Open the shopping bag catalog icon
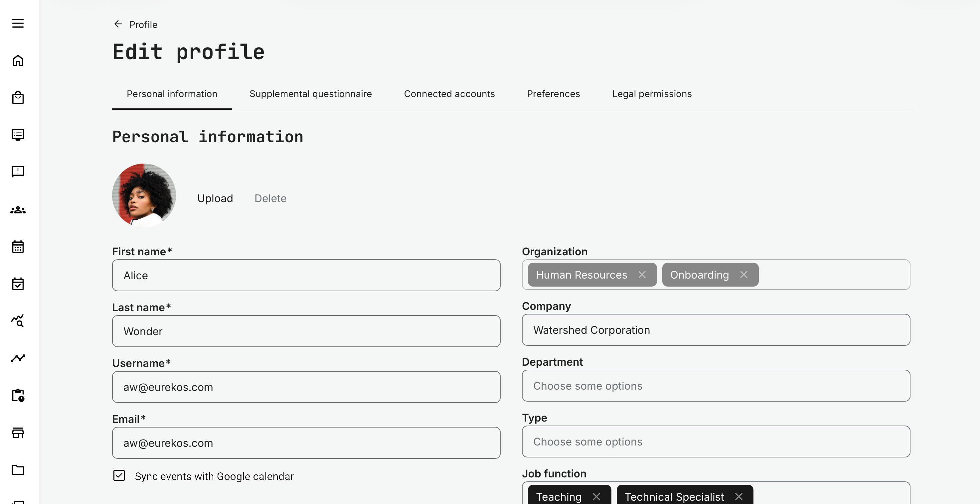The height and width of the screenshot is (504, 980). tap(18, 97)
